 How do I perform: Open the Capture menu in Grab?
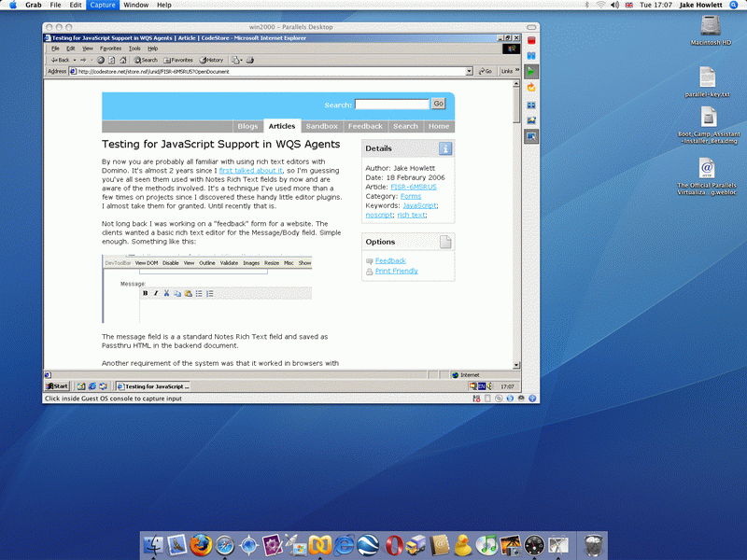coord(103,5)
